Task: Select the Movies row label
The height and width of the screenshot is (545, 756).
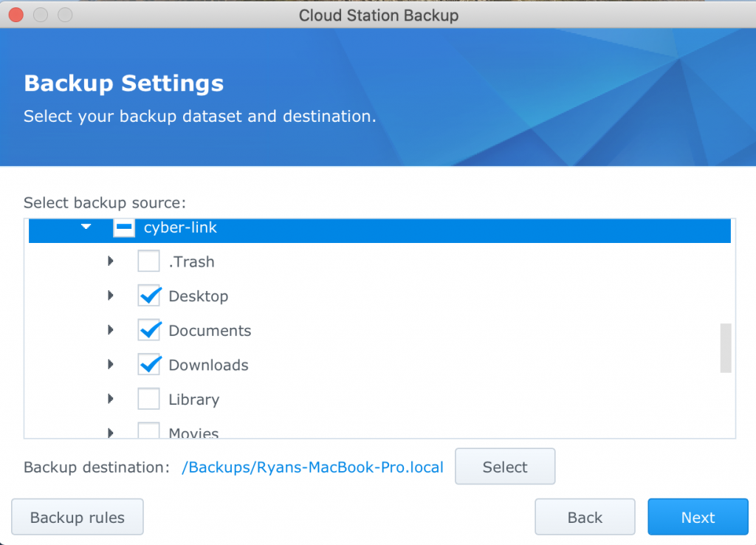Action: [194, 432]
